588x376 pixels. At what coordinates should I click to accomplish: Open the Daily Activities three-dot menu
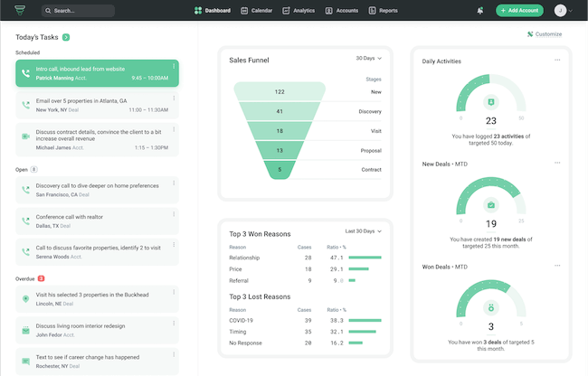[557, 60]
